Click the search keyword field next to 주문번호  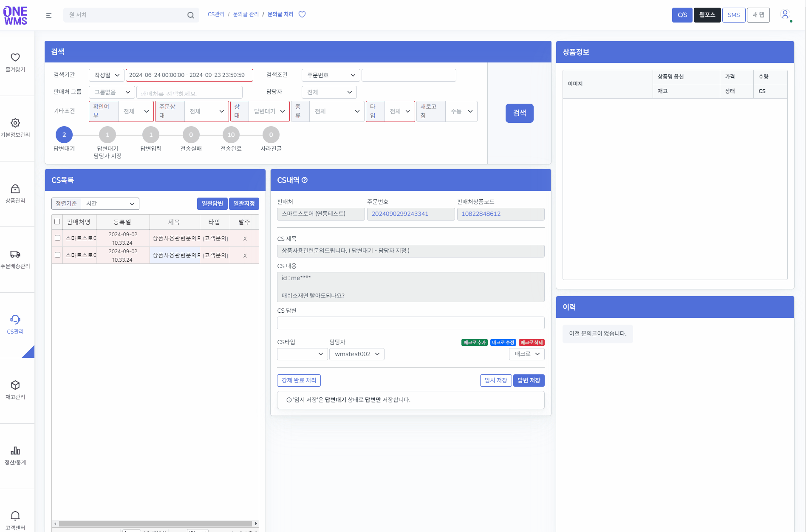coord(409,75)
